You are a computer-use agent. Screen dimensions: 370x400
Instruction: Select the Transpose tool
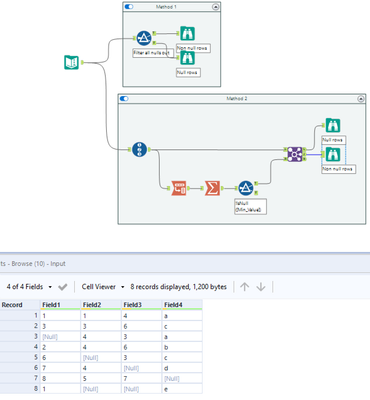[x=179, y=188]
